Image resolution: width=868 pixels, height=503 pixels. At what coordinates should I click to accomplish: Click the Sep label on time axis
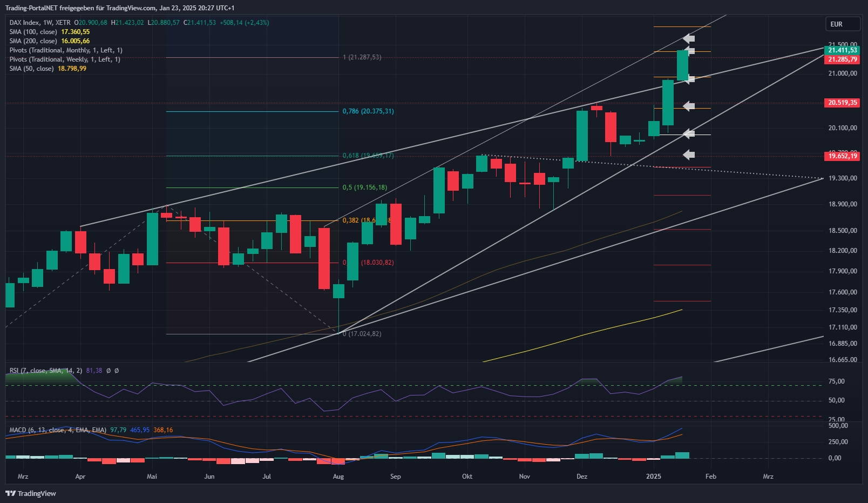pos(396,477)
